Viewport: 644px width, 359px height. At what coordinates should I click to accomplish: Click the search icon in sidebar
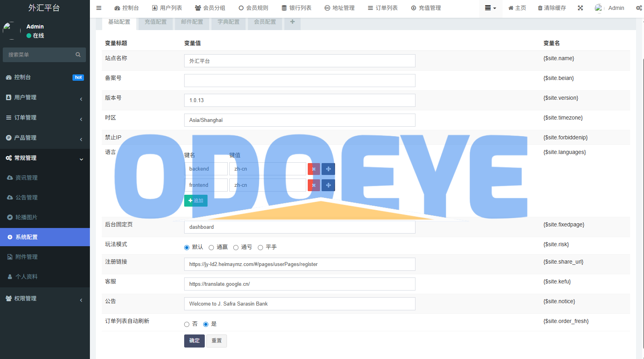coord(78,55)
